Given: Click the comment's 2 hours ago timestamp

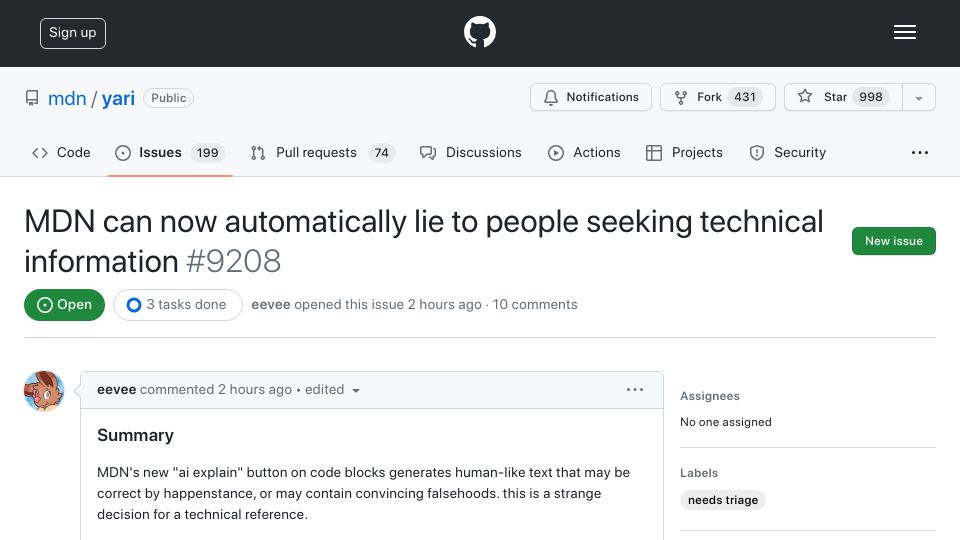Looking at the screenshot, I should click(255, 389).
